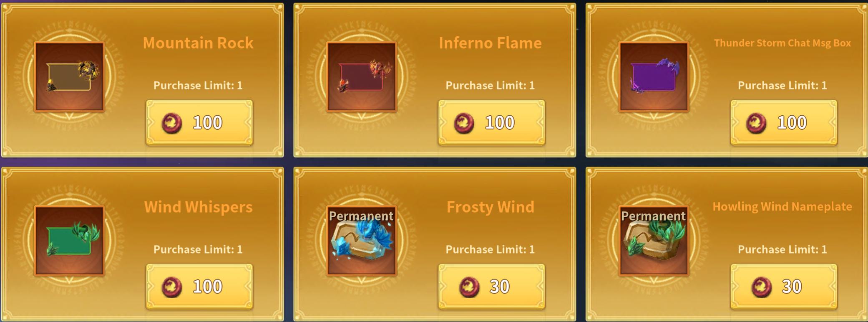
Task: Purchase Frosty Wind for 30 coins
Action: click(x=491, y=287)
